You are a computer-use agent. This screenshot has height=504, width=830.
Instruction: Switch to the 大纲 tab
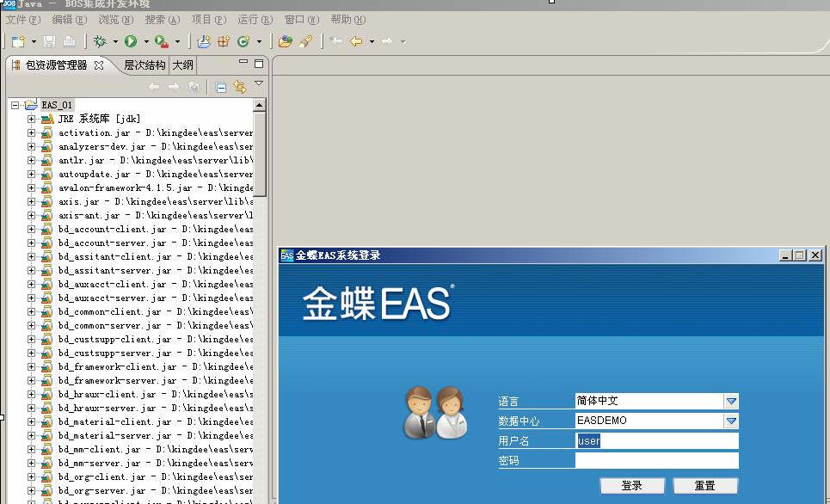182,65
